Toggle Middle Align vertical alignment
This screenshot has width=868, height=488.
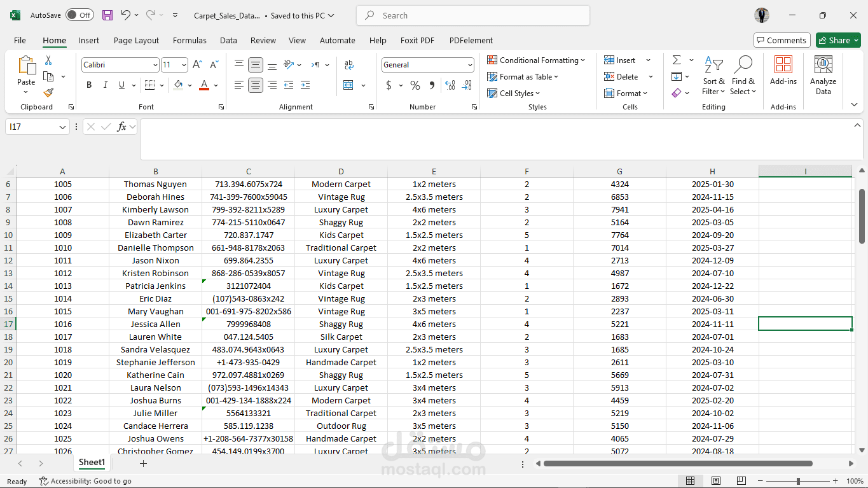pyautogui.click(x=256, y=65)
